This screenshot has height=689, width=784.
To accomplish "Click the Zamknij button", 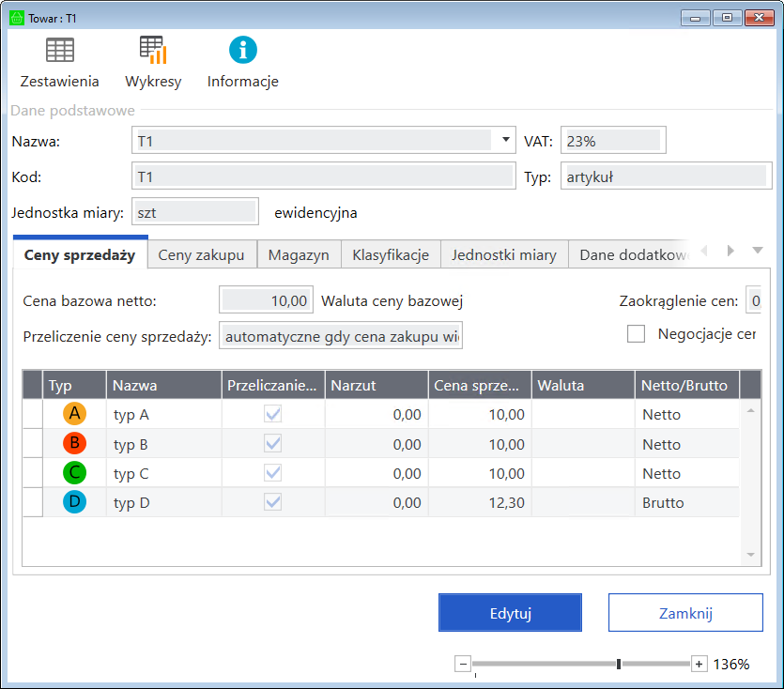I will [684, 614].
